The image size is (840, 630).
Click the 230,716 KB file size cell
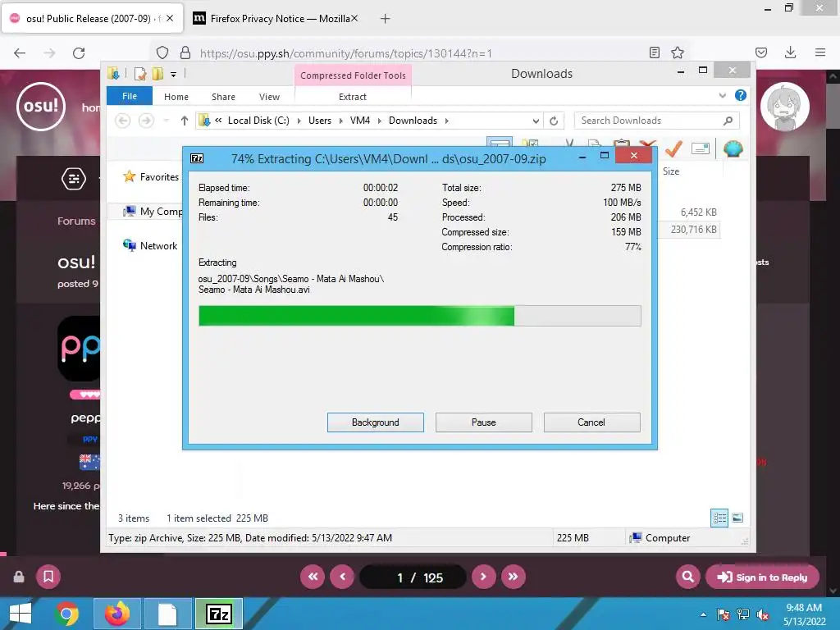tap(693, 230)
